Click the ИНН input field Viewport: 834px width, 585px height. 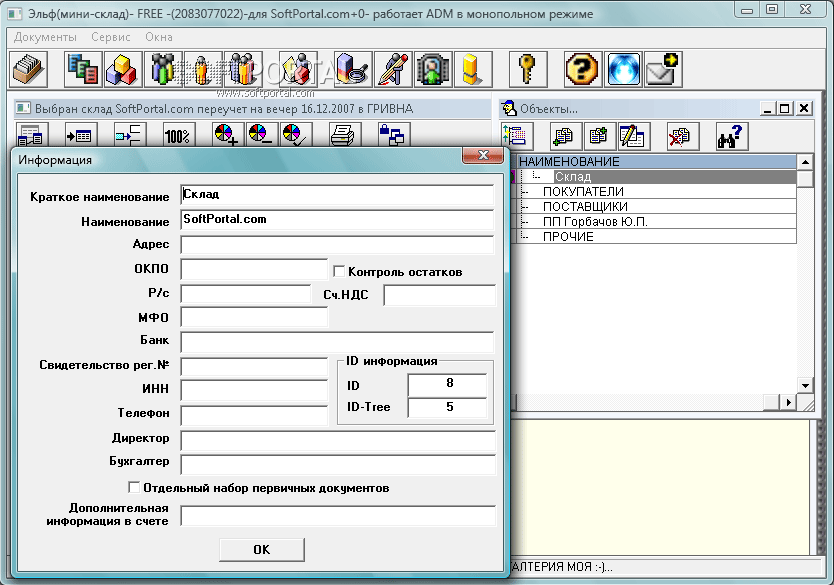254,390
